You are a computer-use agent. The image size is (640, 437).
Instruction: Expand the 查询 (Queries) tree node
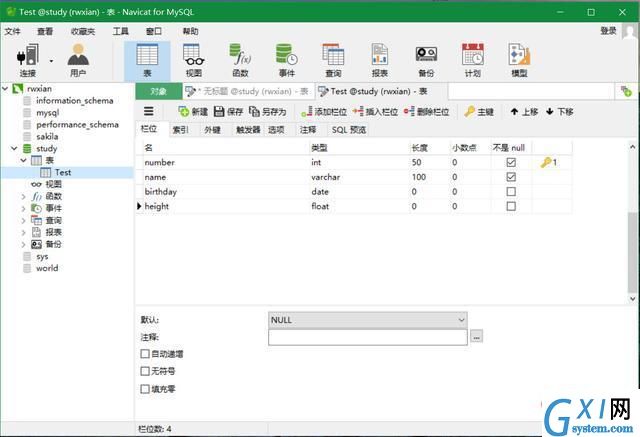23,220
